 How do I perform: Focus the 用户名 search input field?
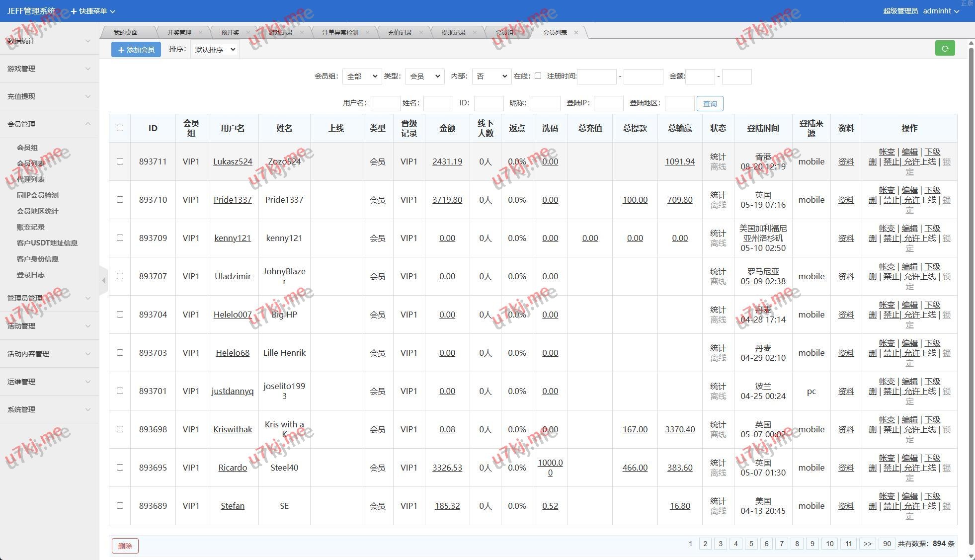point(385,103)
